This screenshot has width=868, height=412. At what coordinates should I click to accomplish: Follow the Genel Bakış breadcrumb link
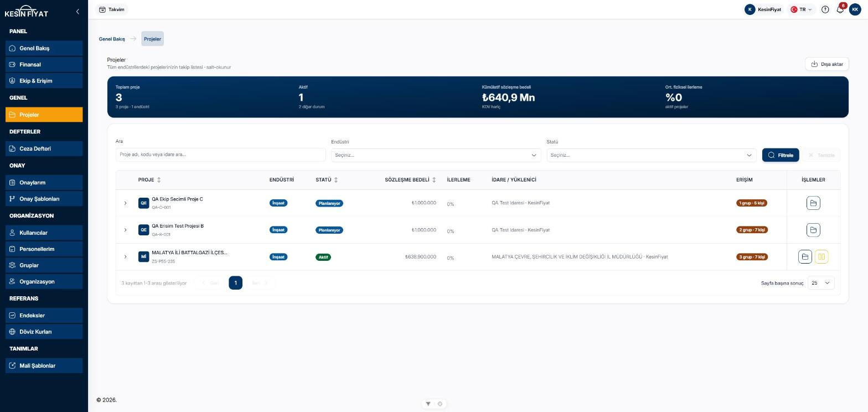(112, 39)
